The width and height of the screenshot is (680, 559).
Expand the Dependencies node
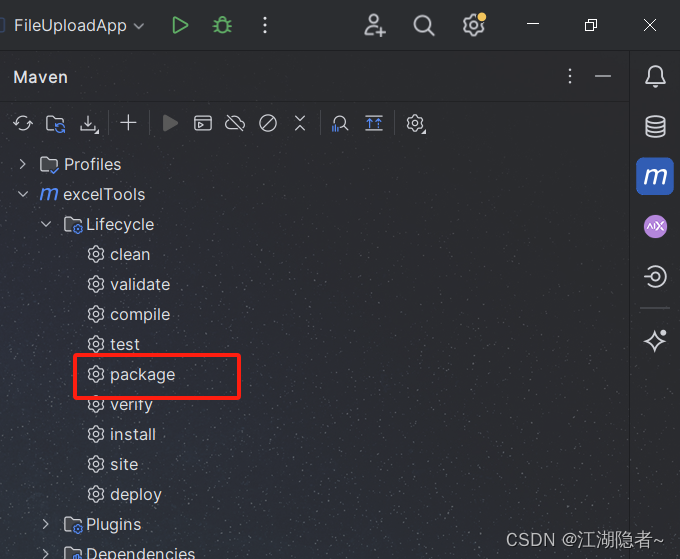coord(46,553)
